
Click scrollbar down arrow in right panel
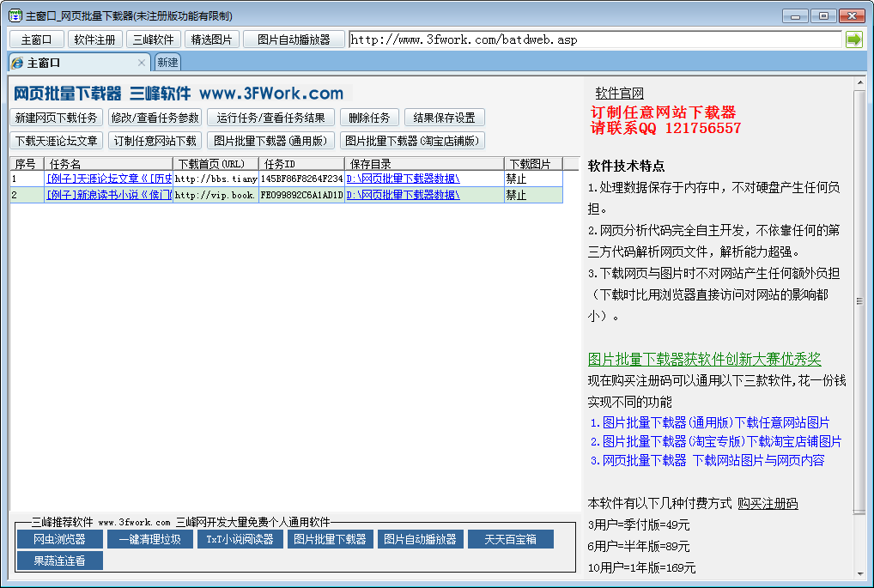click(x=859, y=573)
